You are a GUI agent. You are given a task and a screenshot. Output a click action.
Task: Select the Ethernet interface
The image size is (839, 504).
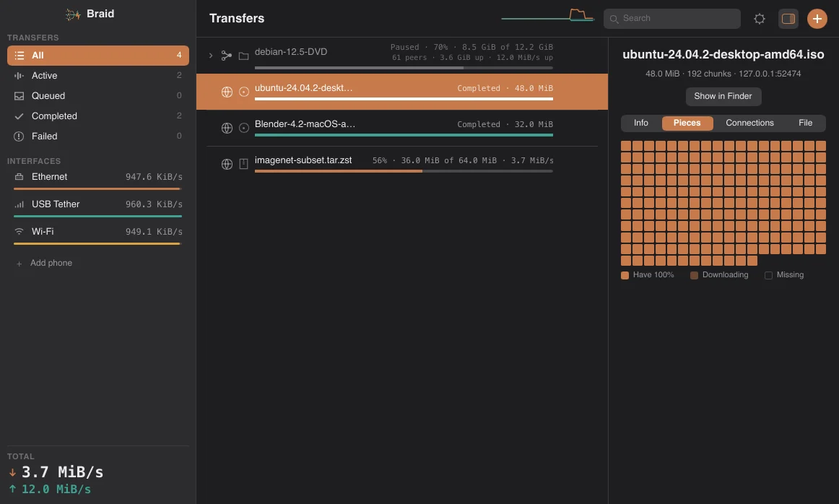point(98,179)
